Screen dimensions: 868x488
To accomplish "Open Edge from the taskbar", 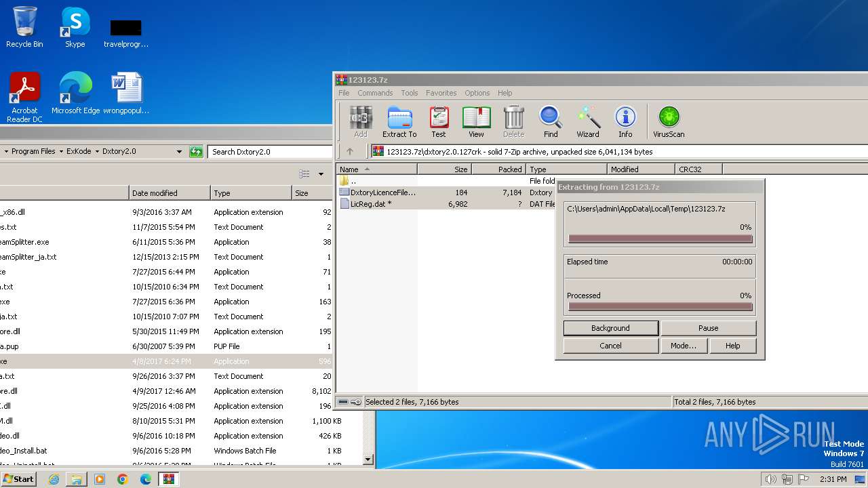I will pos(146,479).
